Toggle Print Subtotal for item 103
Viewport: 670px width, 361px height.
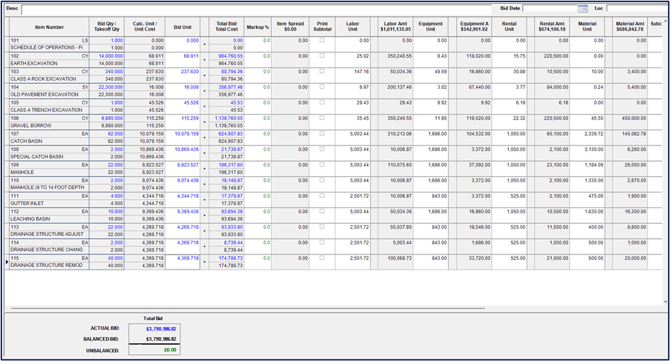coord(322,71)
